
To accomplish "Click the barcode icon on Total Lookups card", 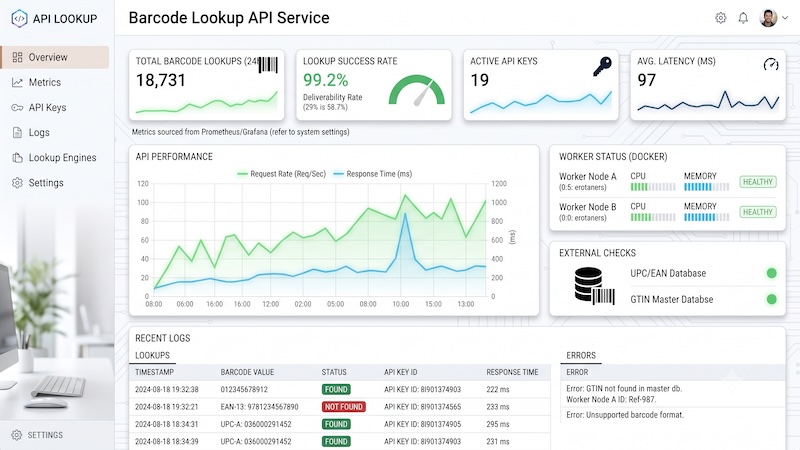I will (x=268, y=65).
